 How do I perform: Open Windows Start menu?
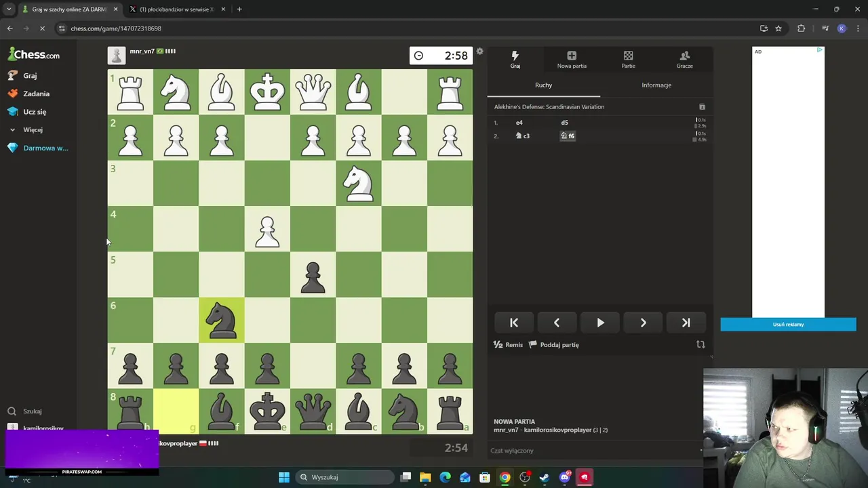284,477
